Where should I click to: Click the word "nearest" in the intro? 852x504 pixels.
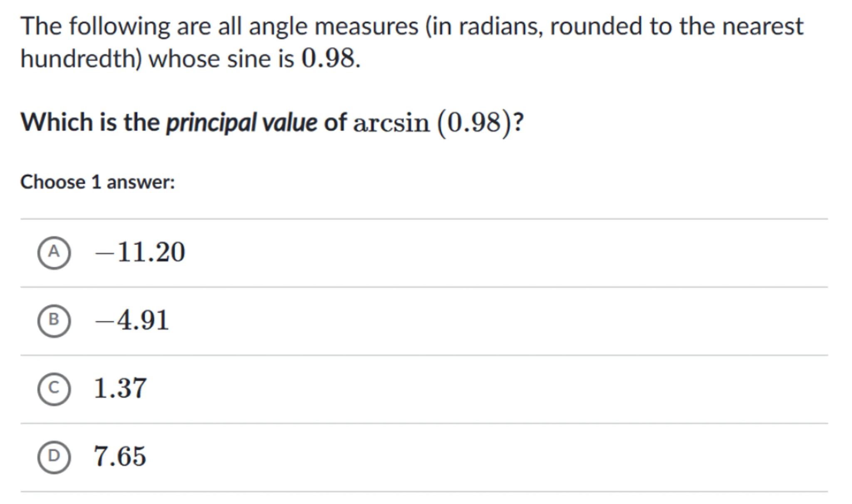coord(763,27)
